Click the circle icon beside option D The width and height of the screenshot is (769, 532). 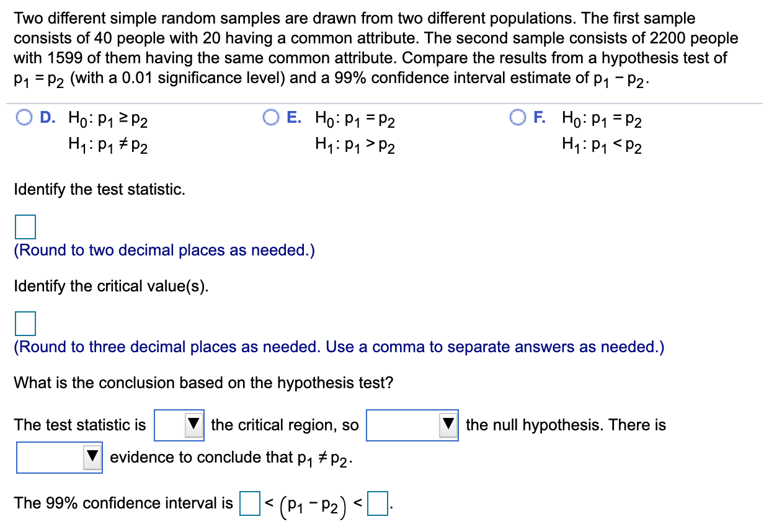25,118
